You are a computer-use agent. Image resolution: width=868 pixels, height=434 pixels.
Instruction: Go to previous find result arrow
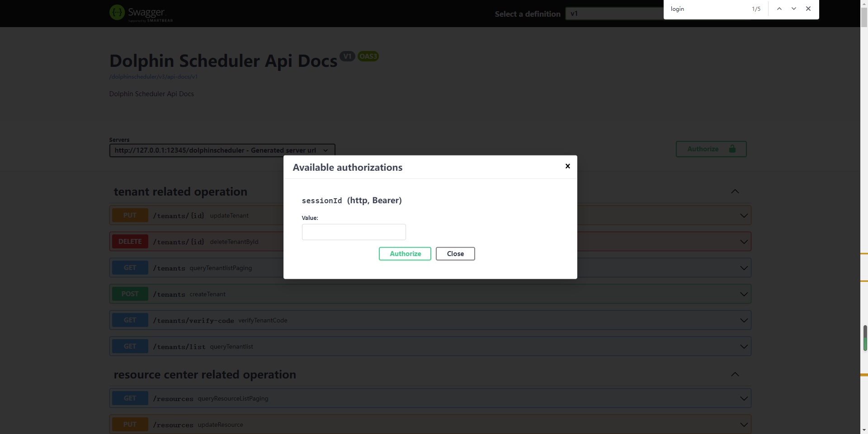(x=779, y=9)
